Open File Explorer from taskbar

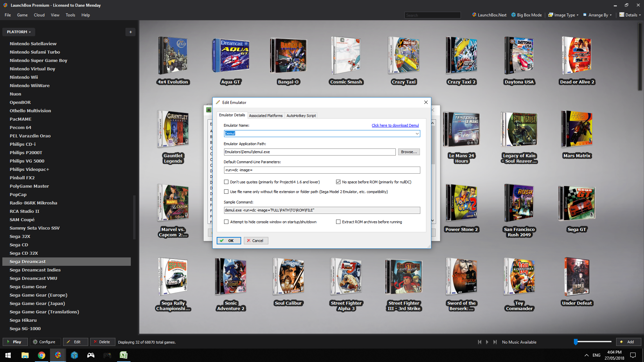pyautogui.click(x=25, y=355)
